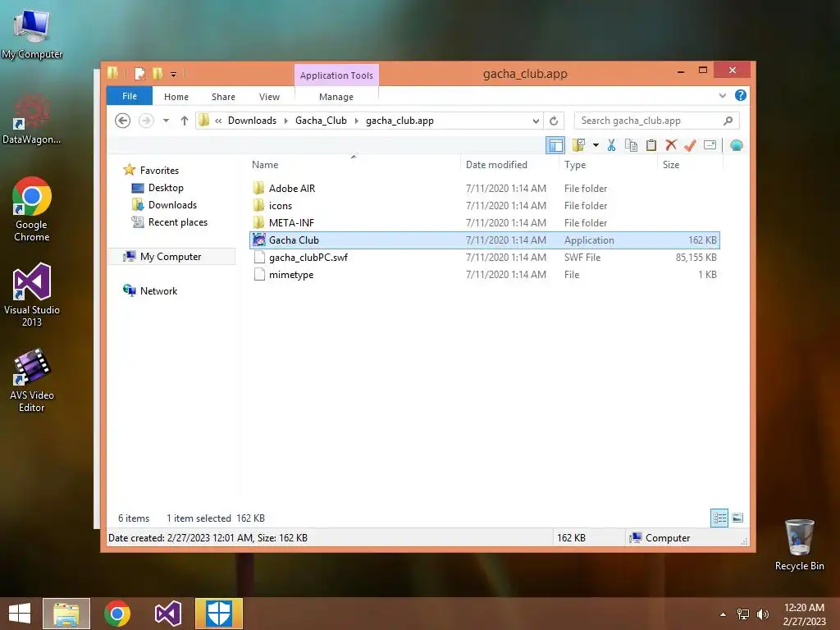Click the blue Help question mark icon
Image resolution: width=840 pixels, height=630 pixels.
click(x=741, y=95)
